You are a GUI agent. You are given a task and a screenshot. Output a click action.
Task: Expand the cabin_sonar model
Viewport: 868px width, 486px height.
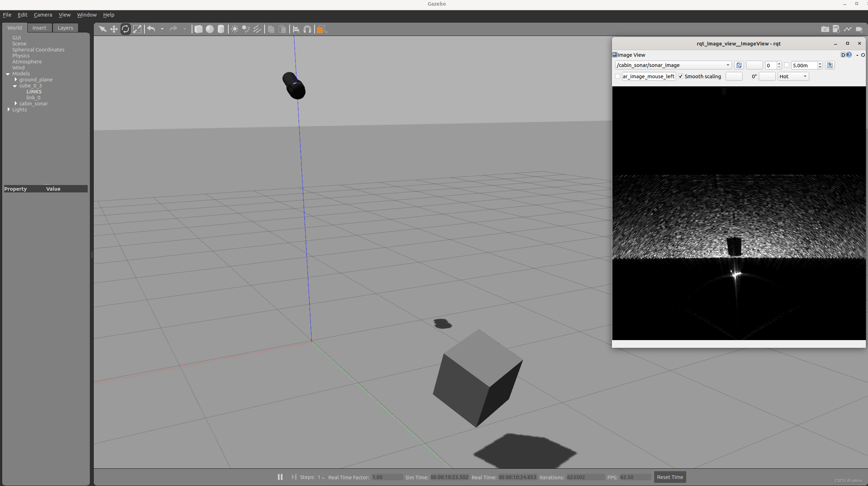pyautogui.click(x=15, y=104)
